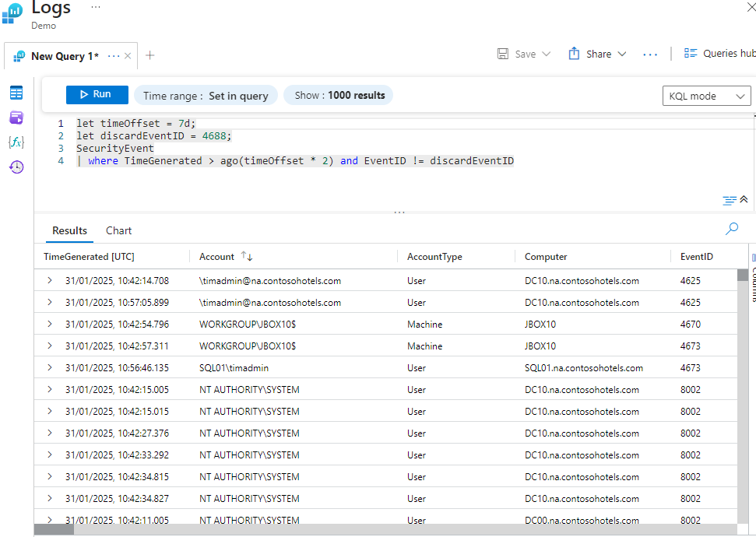Collapse the query editor with double chevron
Viewport: 756px width, 537px height.
point(744,199)
